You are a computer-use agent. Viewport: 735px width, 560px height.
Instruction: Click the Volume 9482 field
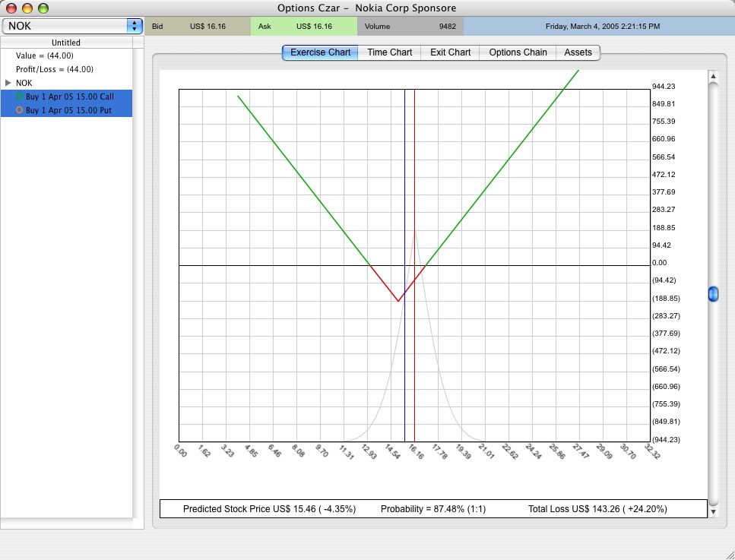coord(410,27)
